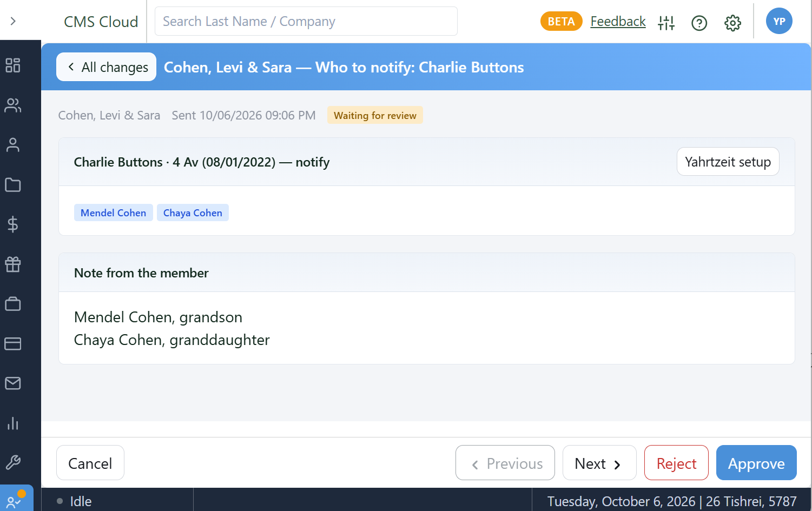Click the Cancel button
Image resolution: width=812 pixels, height=511 pixels.
tap(90, 463)
